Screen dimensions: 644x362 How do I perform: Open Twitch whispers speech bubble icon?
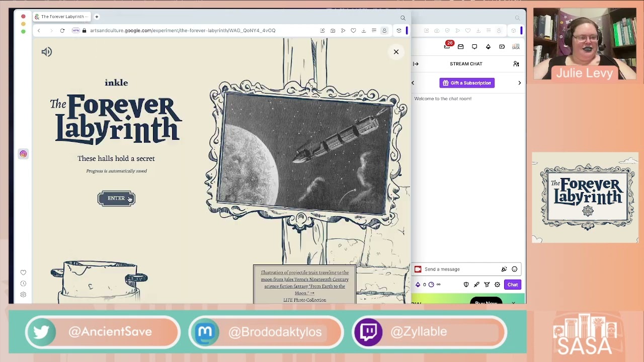coord(474,47)
